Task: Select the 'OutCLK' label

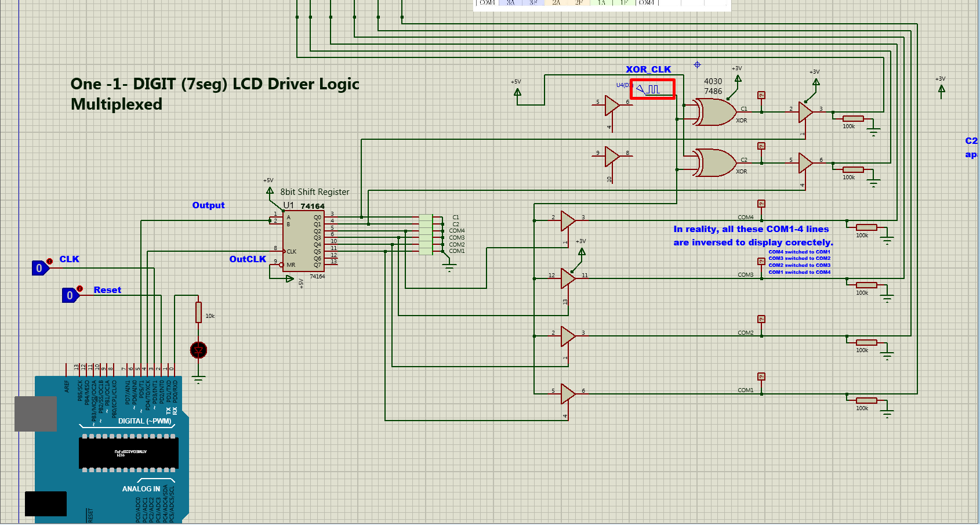Action: coord(248,259)
